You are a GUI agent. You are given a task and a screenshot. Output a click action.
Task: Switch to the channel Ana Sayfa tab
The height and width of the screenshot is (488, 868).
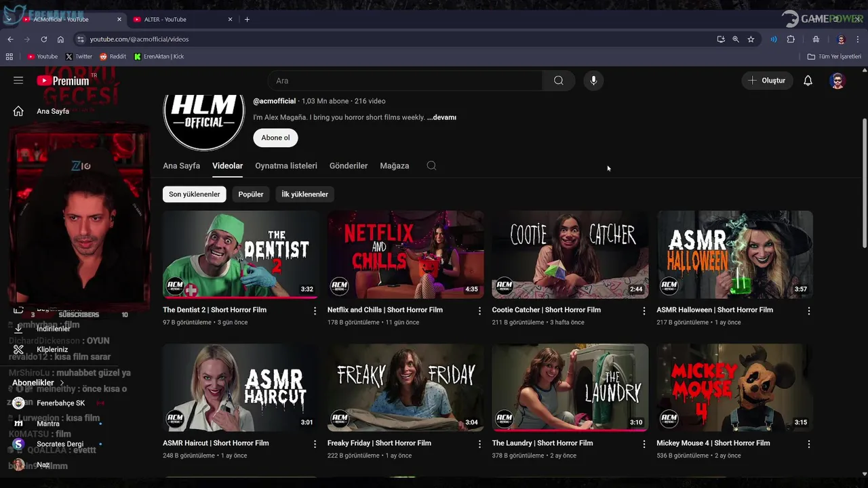pyautogui.click(x=181, y=165)
